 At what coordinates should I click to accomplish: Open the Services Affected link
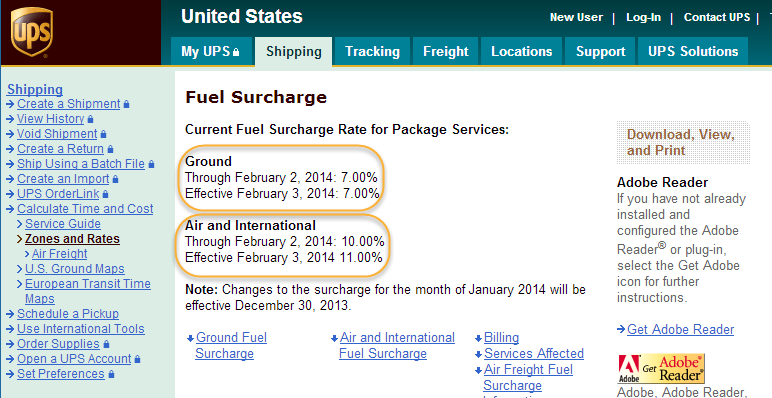point(534,354)
